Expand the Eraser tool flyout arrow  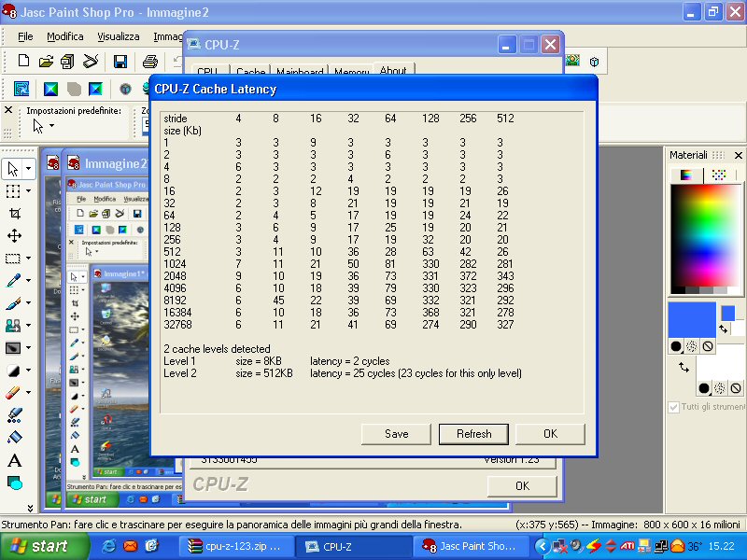(29, 392)
